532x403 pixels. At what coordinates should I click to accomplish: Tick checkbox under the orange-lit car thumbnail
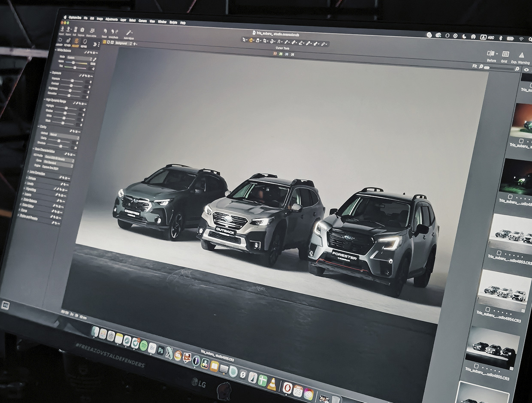click(x=521, y=141)
